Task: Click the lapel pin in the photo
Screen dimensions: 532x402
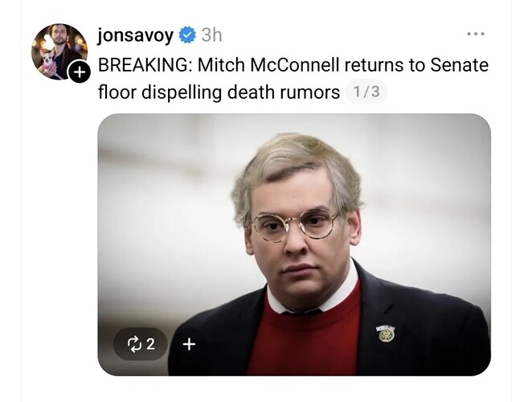Action: point(386,334)
